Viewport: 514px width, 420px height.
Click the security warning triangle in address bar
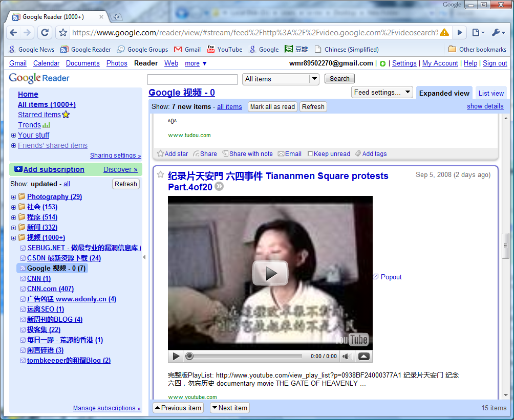[444, 32]
